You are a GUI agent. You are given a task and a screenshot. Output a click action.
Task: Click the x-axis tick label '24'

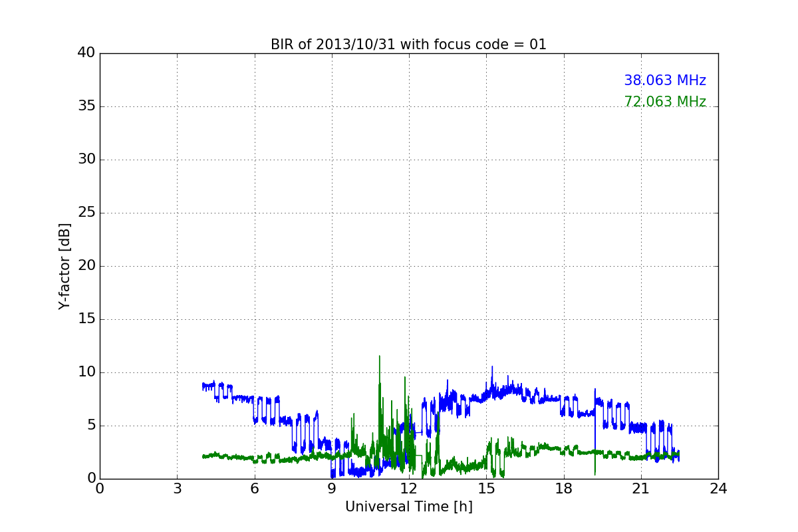[x=718, y=489]
